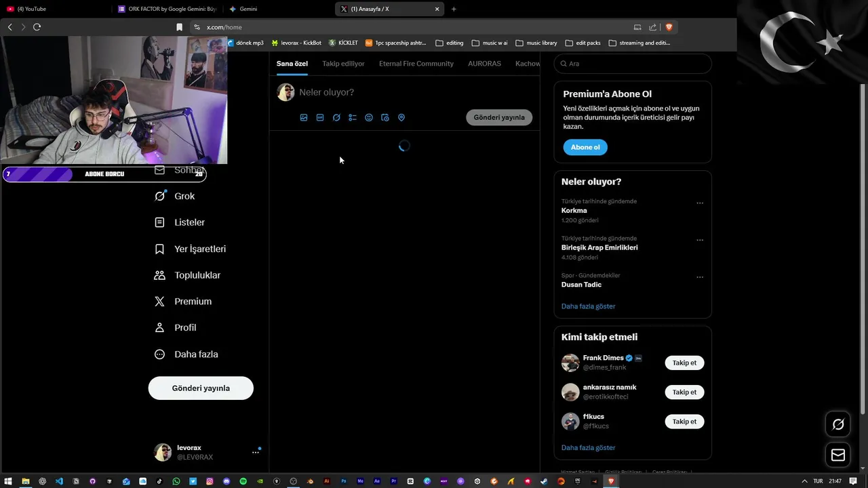This screenshot has width=868, height=488.
Task: Open Grok from the sidebar
Action: coord(175,196)
